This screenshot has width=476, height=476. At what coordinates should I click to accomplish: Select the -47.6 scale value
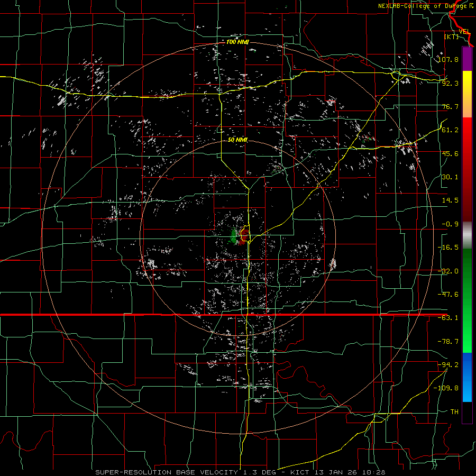click(x=448, y=295)
